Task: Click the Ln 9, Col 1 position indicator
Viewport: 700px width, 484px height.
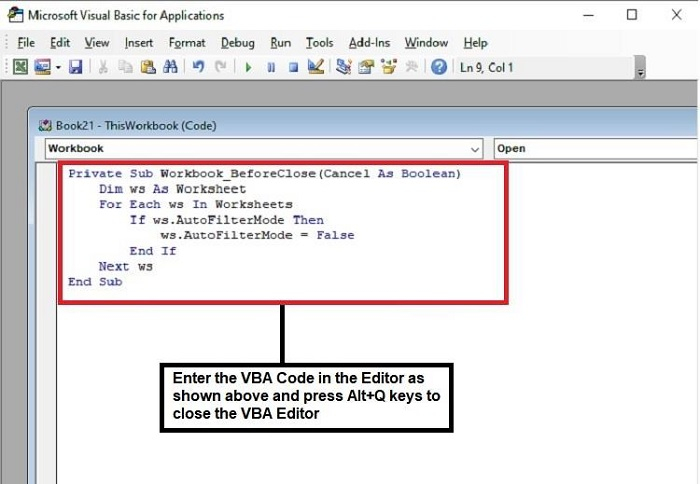Action: point(487,68)
